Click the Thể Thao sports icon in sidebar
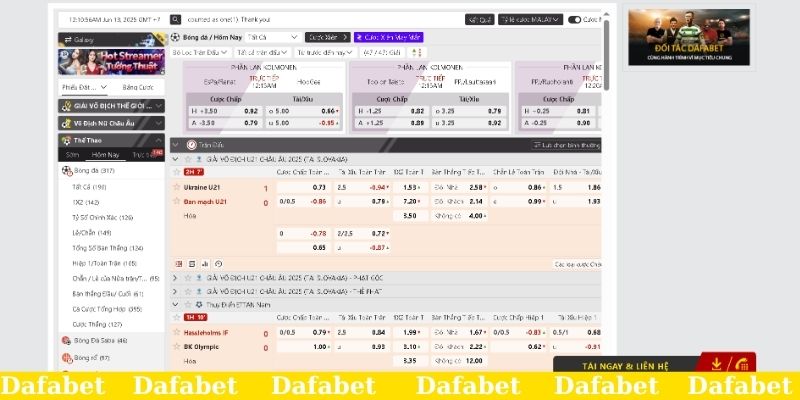 point(66,140)
